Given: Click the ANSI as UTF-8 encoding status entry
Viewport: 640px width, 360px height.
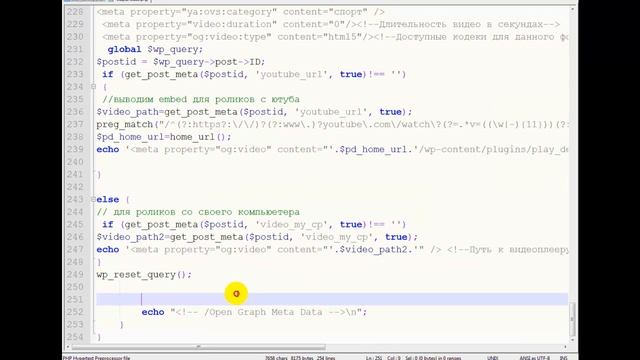Looking at the screenshot, I should pyautogui.click(x=535, y=358).
